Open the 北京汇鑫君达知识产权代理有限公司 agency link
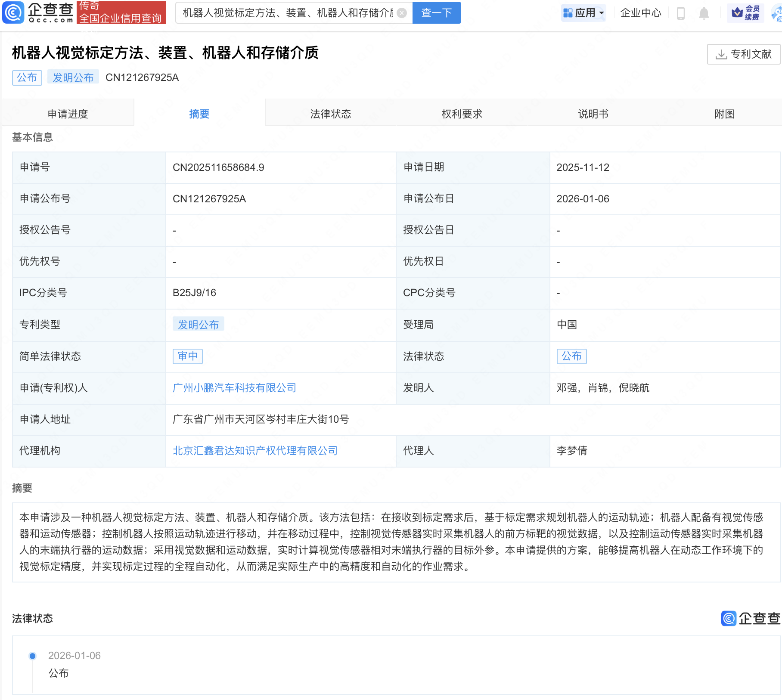The width and height of the screenshot is (782, 700). click(x=255, y=450)
